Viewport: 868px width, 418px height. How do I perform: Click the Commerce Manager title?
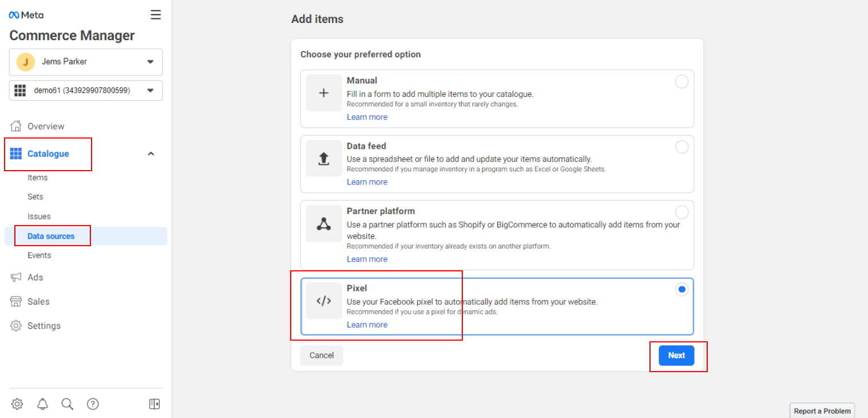(x=72, y=36)
